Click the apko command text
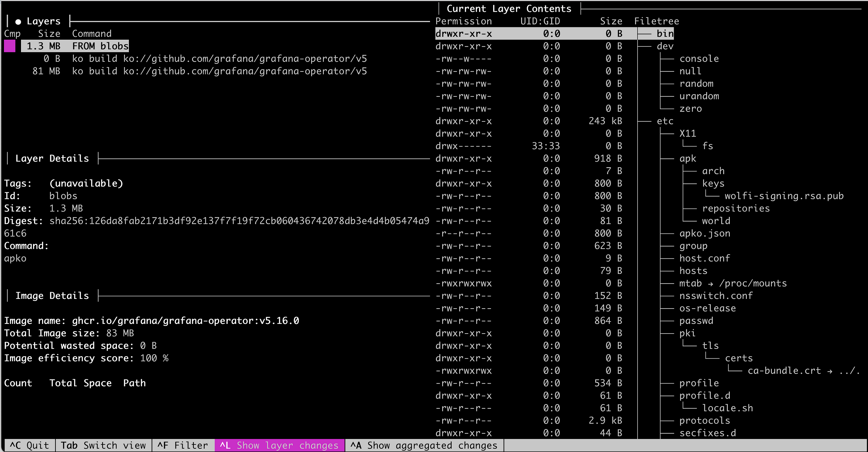The image size is (868, 452). pyautogui.click(x=15, y=258)
